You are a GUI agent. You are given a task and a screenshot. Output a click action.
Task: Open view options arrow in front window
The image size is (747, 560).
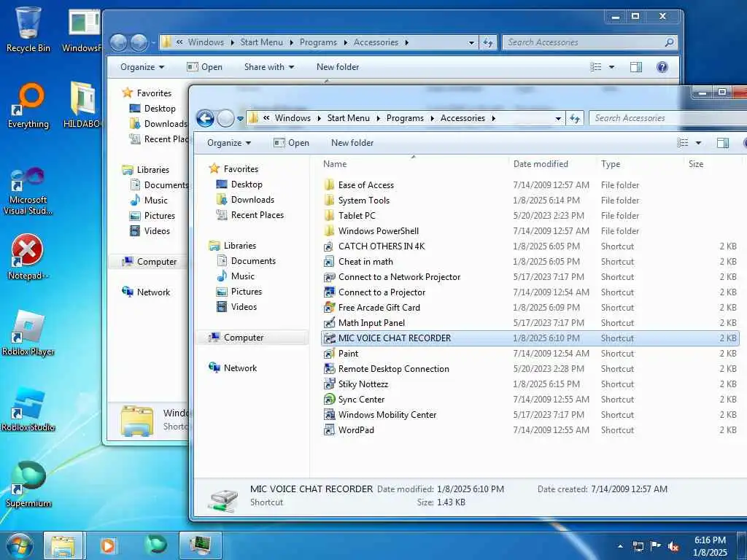pyautogui.click(x=698, y=143)
